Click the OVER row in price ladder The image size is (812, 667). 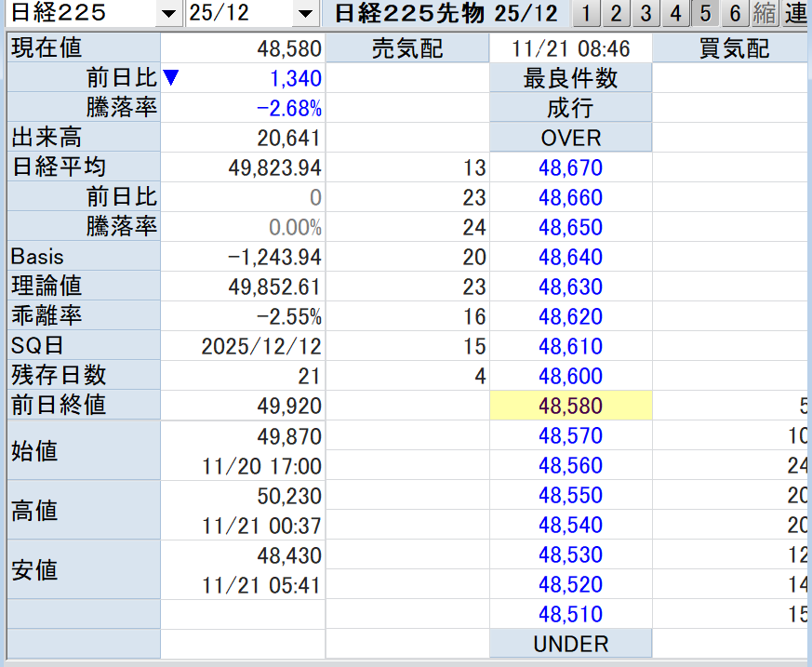[x=570, y=138]
